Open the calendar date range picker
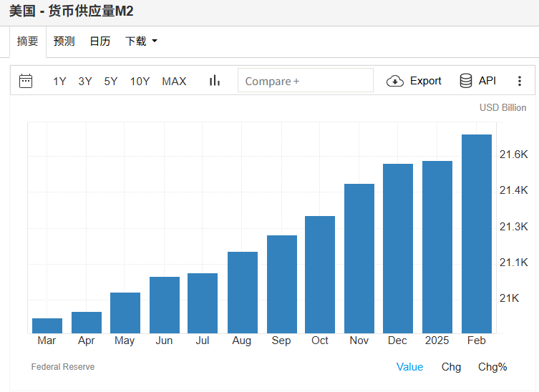This screenshot has width=539, height=392. (x=26, y=81)
